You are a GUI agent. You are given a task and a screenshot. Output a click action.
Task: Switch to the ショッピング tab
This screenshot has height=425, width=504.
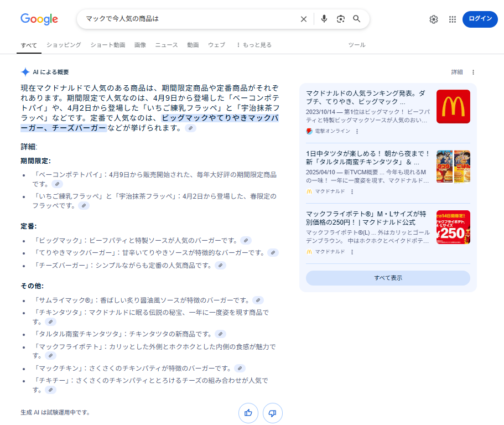coord(64,45)
